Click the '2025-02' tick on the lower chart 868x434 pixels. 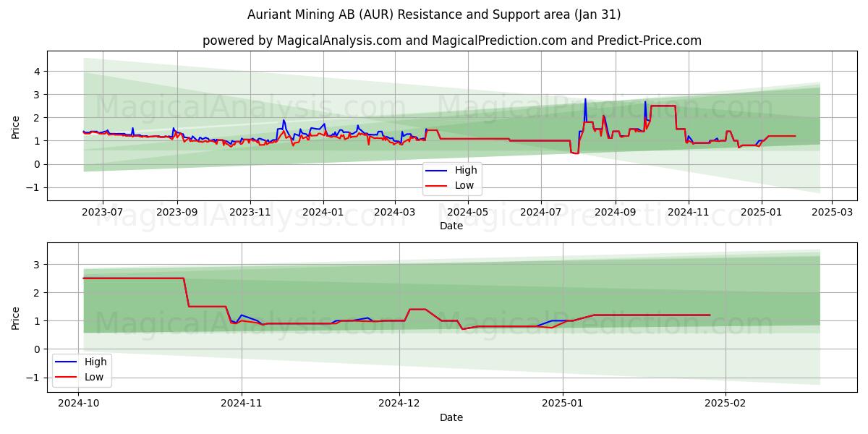725,404
